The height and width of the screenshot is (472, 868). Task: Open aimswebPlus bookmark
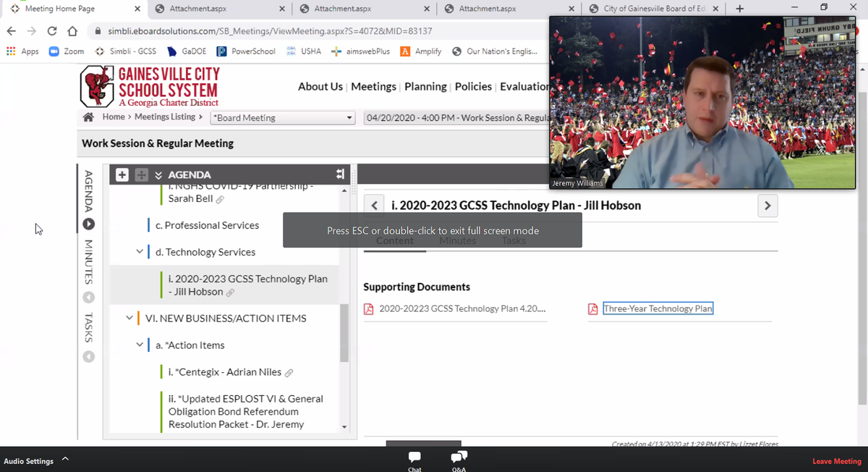pyautogui.click(x=360, y=51)
